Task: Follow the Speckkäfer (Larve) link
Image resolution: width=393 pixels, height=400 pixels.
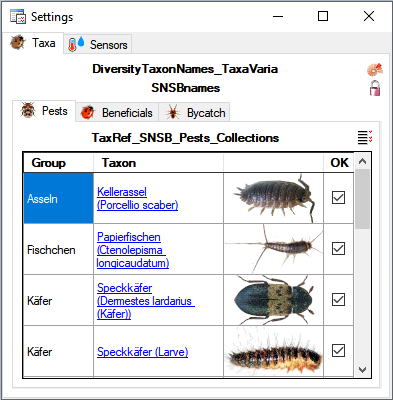Action: click(x=143, y=352)
